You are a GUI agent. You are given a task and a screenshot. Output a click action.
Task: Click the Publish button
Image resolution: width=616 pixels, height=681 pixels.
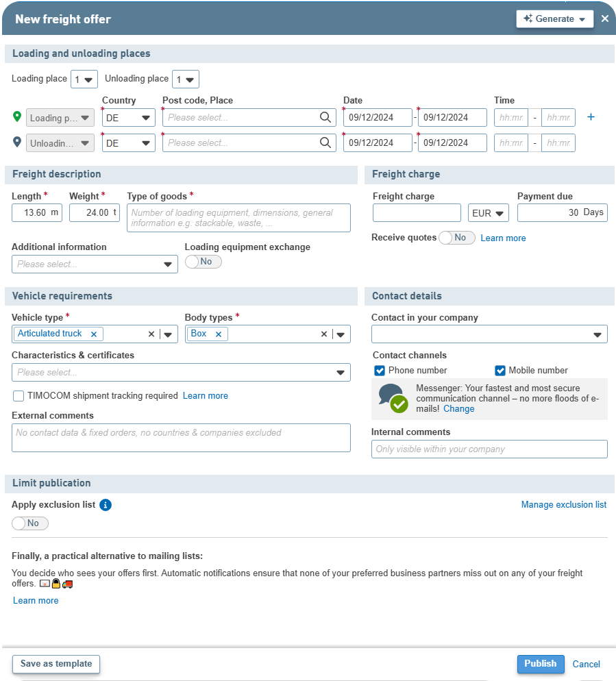(x=540, y=664)
